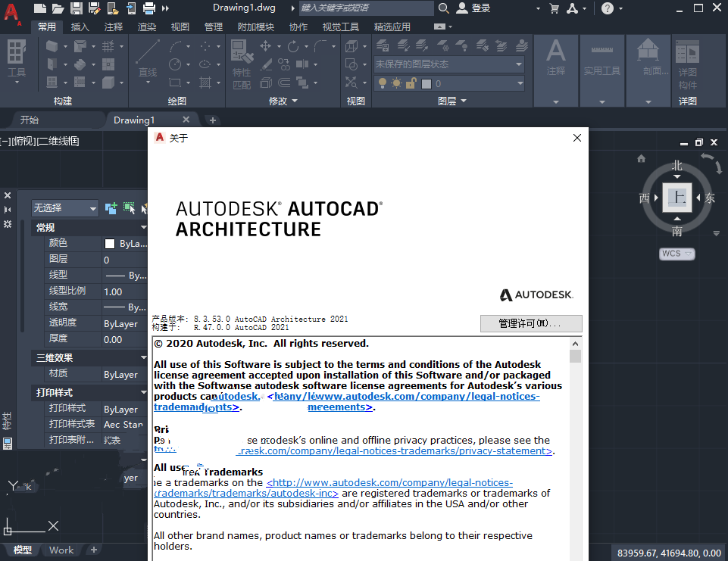Click the 特性匹配 match properties tool

coord(242,64)
